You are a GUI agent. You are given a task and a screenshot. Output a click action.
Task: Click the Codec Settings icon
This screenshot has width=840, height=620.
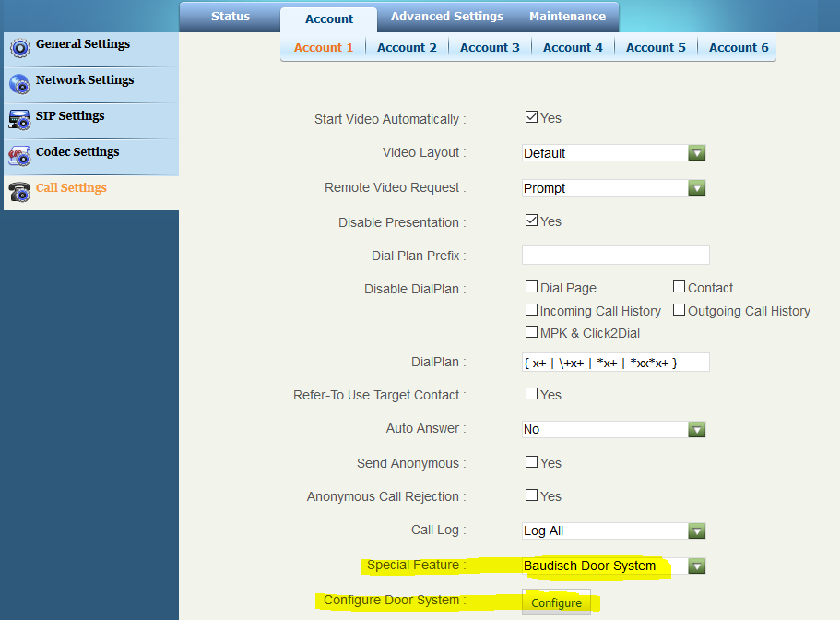coord(19,156)
